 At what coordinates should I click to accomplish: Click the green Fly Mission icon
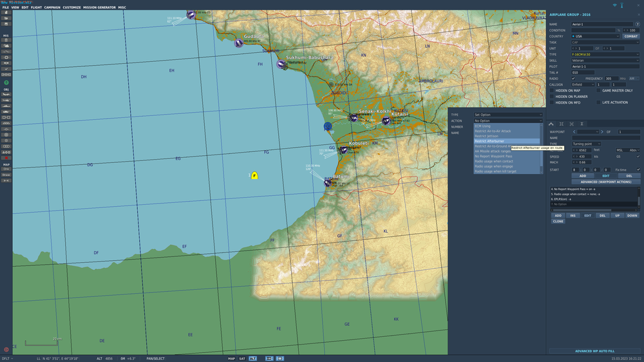(6, 82)
